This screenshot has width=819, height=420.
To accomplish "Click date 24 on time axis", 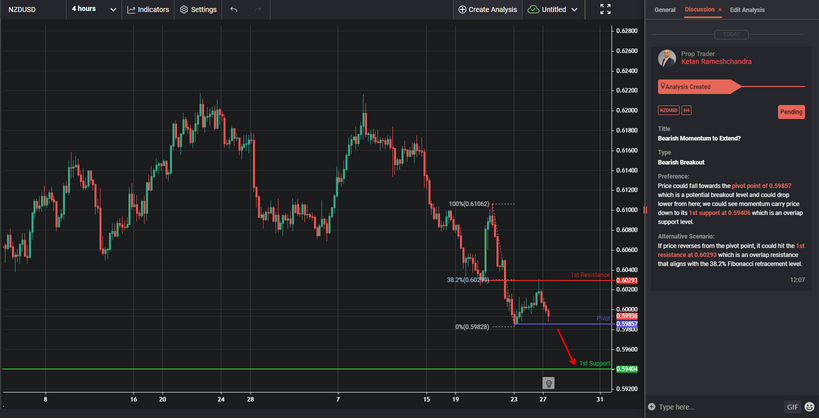I will coord(221,399).
